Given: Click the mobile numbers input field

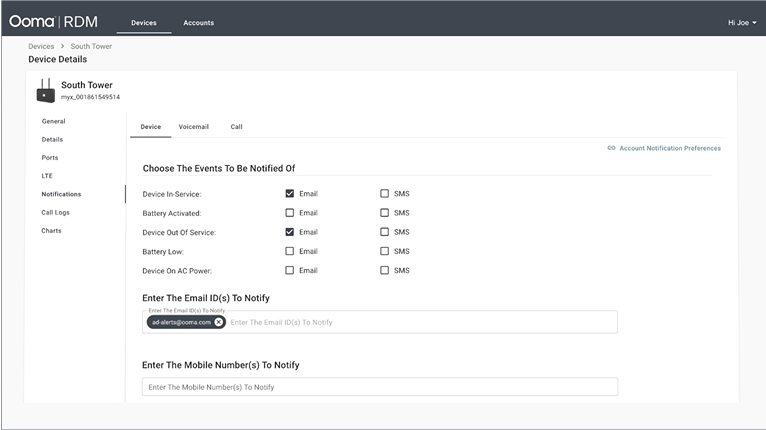Looking at the screenshot, I should [x=379, y=387].
